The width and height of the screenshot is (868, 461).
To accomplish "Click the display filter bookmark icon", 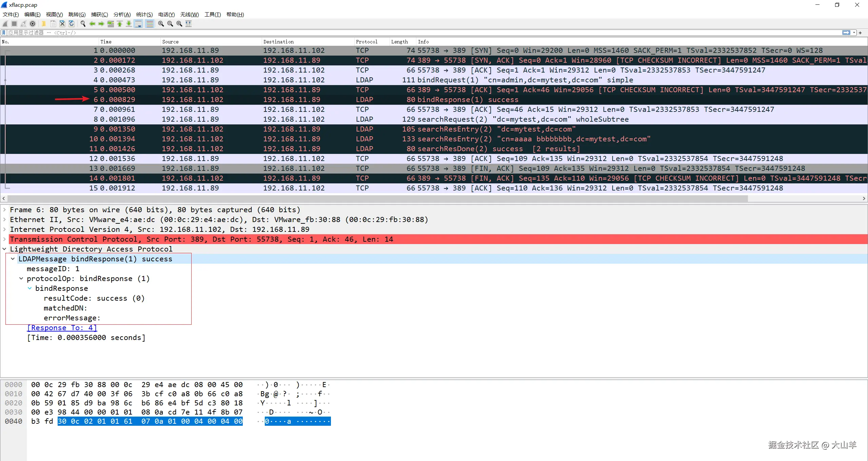I will (x=4, y=33).
